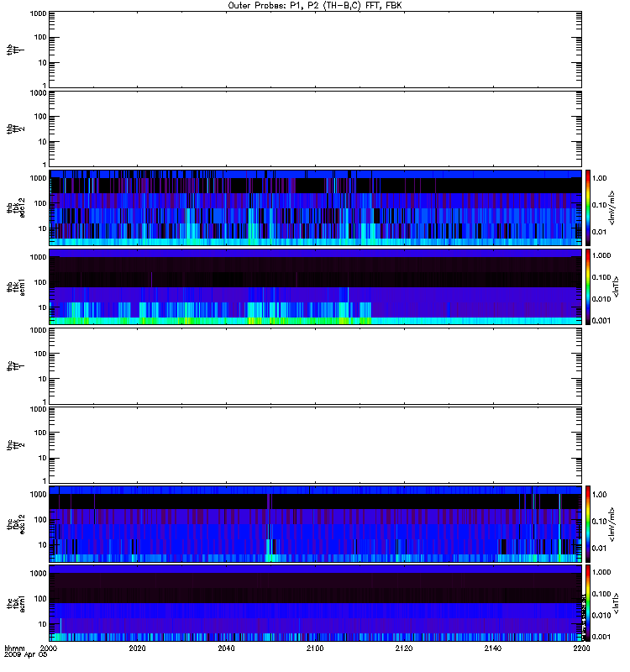630x672 pixels.
Task: Click the 'thc fff 2' y-axis title
Action: (15, 445)
